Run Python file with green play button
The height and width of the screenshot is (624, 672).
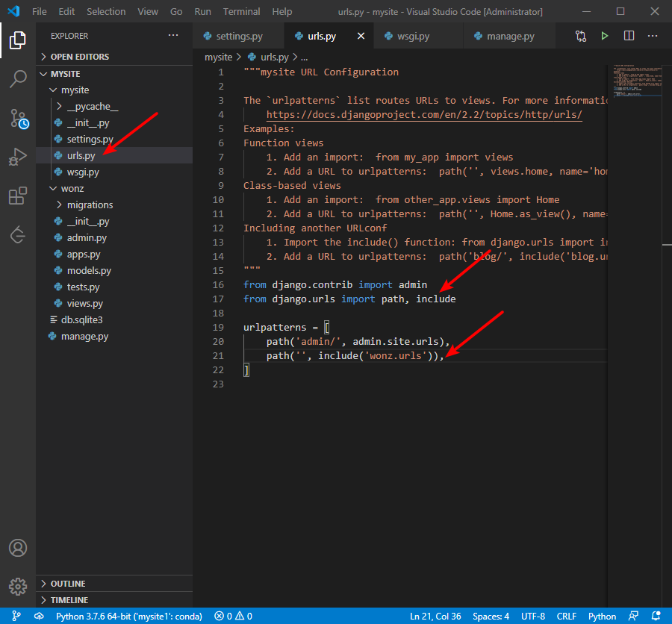click(x=605, y=36)
